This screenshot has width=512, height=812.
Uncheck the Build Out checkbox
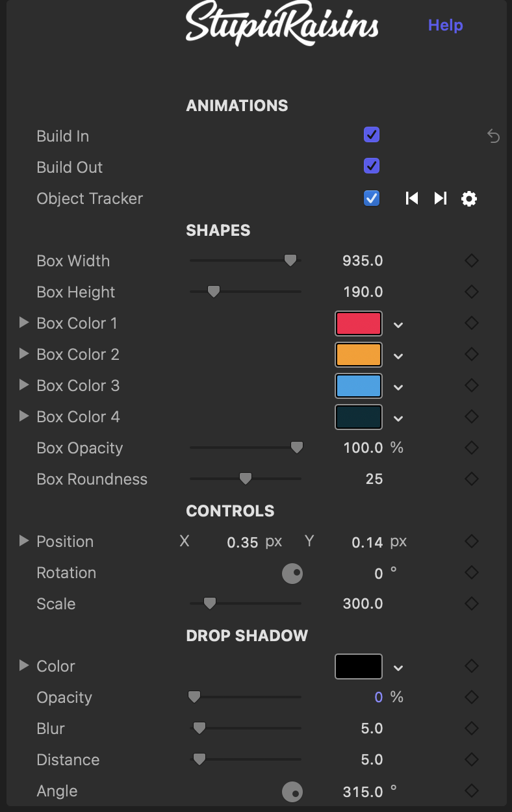point(372,166)
